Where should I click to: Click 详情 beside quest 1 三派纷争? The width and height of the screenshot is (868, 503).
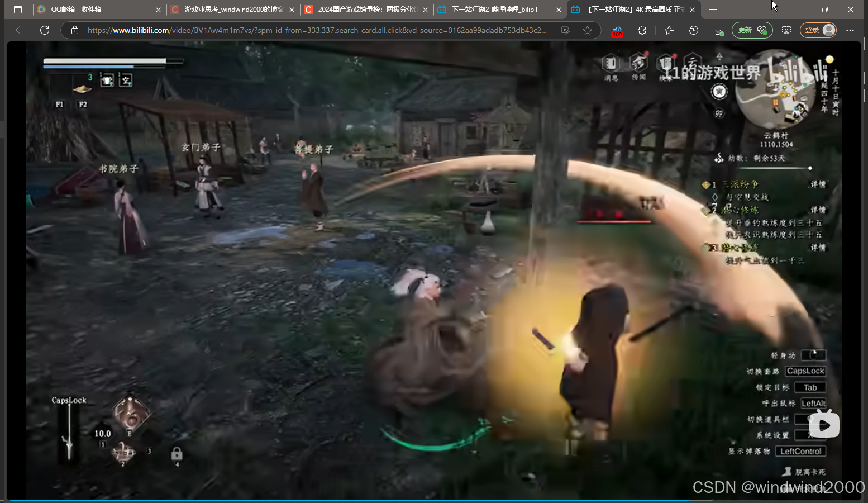pos(818,184)
